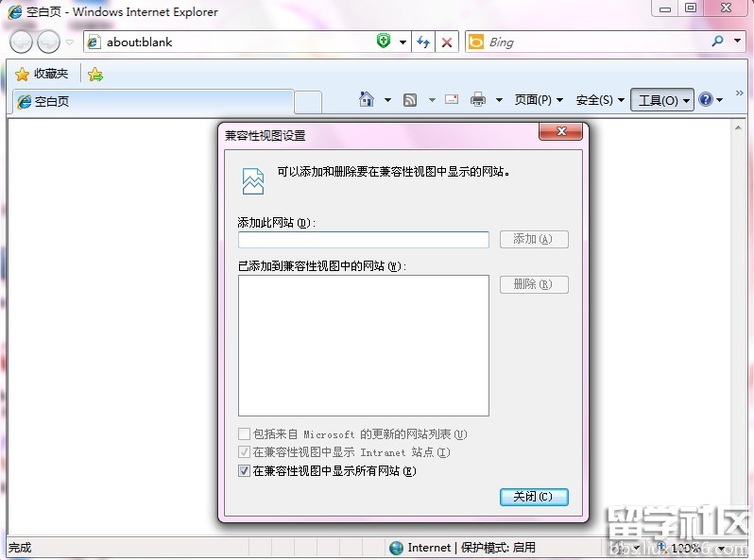Open the 页面(P) menu
The height and width of the screenshot is (560, 754).
[538, 100]
